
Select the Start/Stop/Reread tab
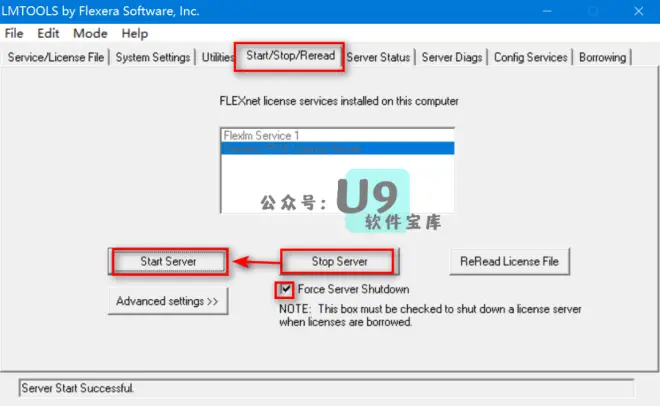[290, 56]
